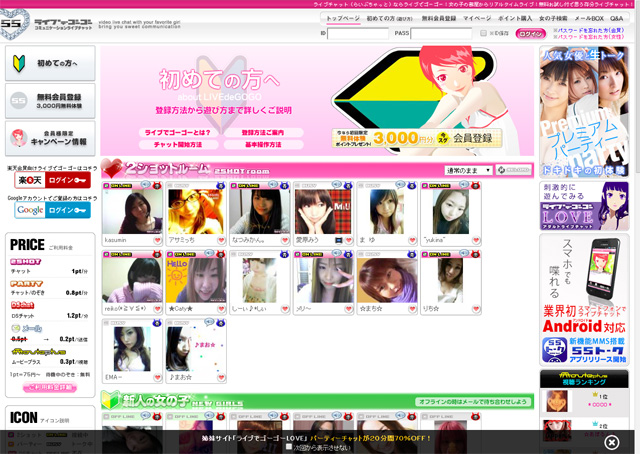Click the ライブでゴーゴーとは? link
This screenshot has height=454, width=640.
[178, 133]
